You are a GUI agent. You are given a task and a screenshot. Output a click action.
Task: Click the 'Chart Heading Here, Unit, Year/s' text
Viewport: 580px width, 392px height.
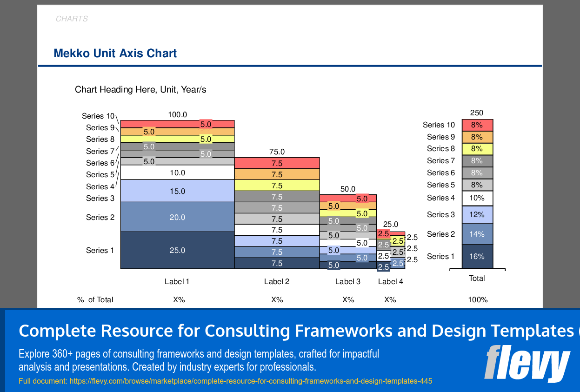[x=141, y=89]
